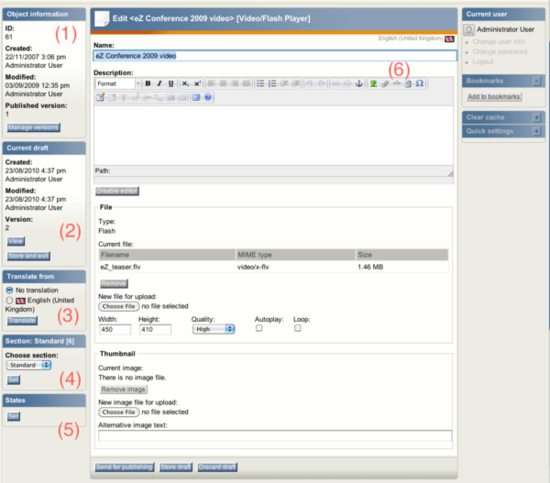The height and width of the screenshot is (483, 550).
Task: Click the Translate button
Action: click(22, 321)
